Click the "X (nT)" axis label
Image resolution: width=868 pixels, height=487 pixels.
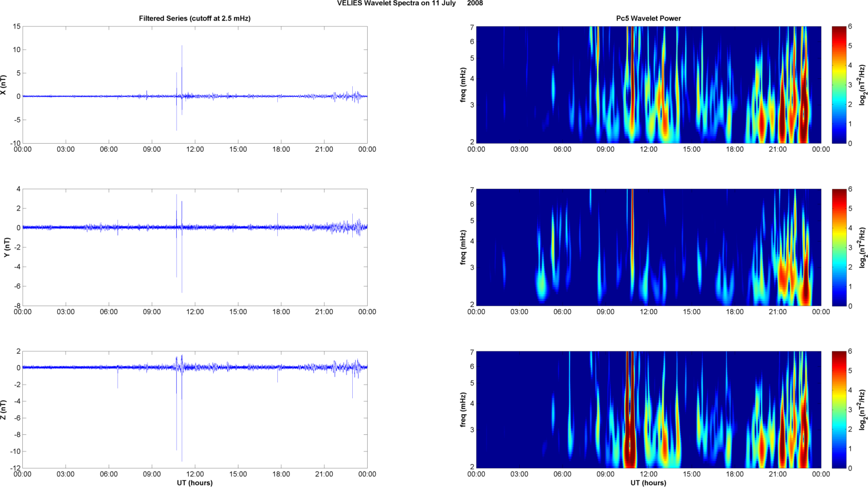3,85
